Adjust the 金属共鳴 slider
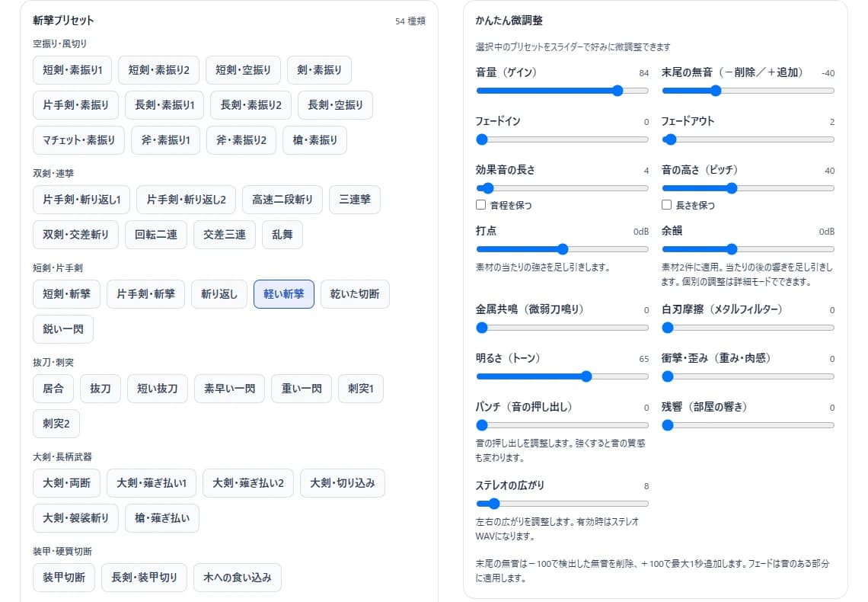868x602 pixels. (x=562, y=328)
